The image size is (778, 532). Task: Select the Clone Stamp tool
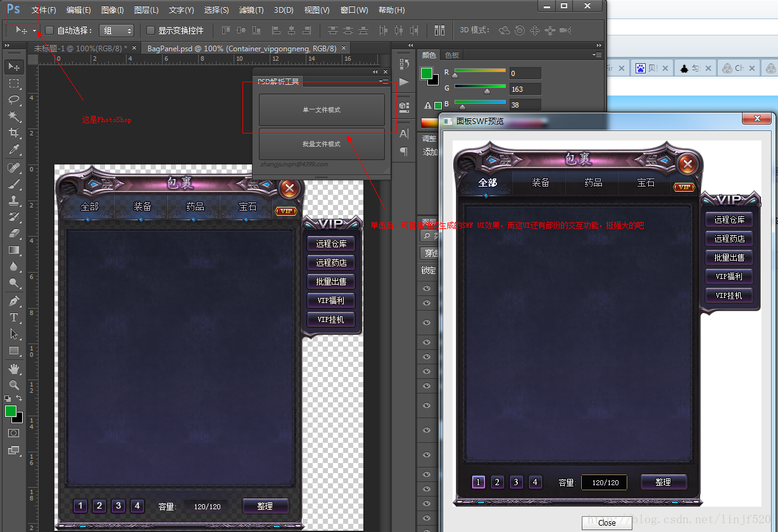point(14,201)
